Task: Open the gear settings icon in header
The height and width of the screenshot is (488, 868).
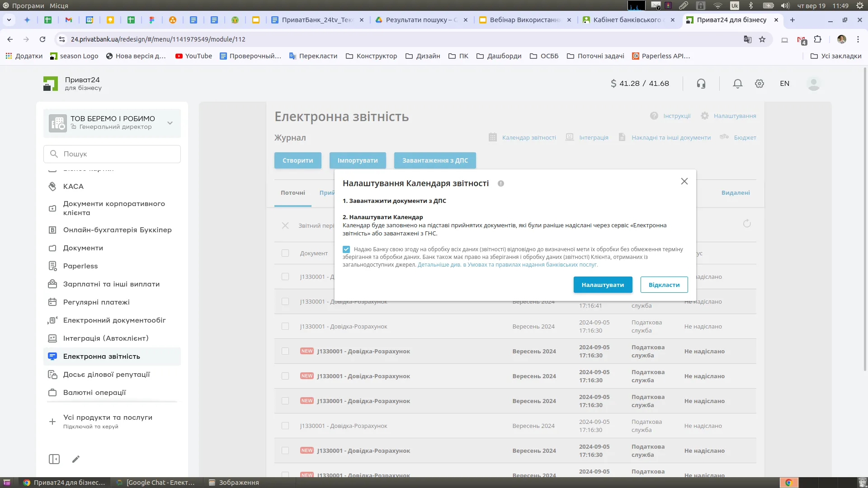Action: (x=759, y=84)
